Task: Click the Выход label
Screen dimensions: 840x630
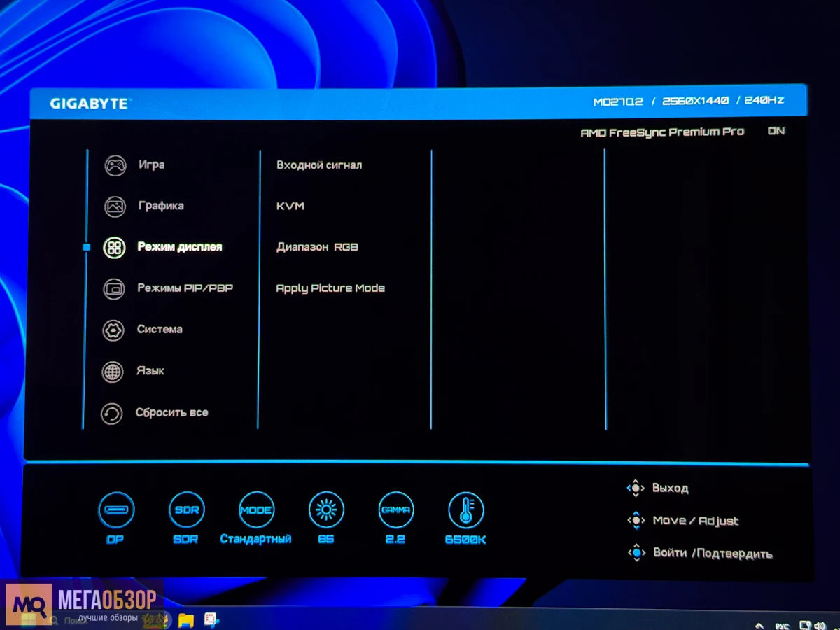Action: pyautogui.click(x=670, y=488)
